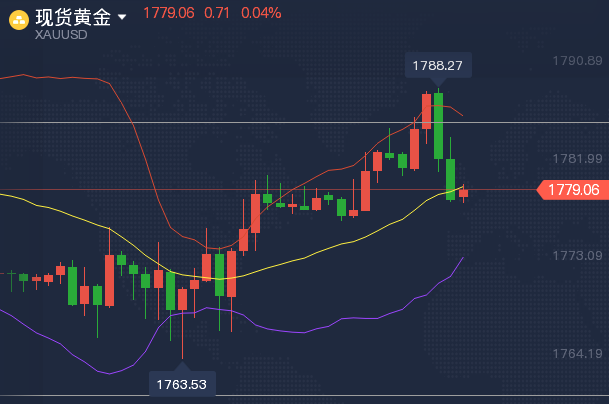Click the 1763.53 low price marker
This screenshot has height=404, width=609.
click(x=182, y=384)
